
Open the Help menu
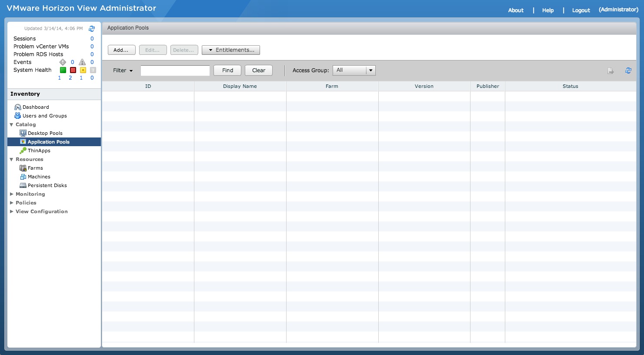coord(547,10)
